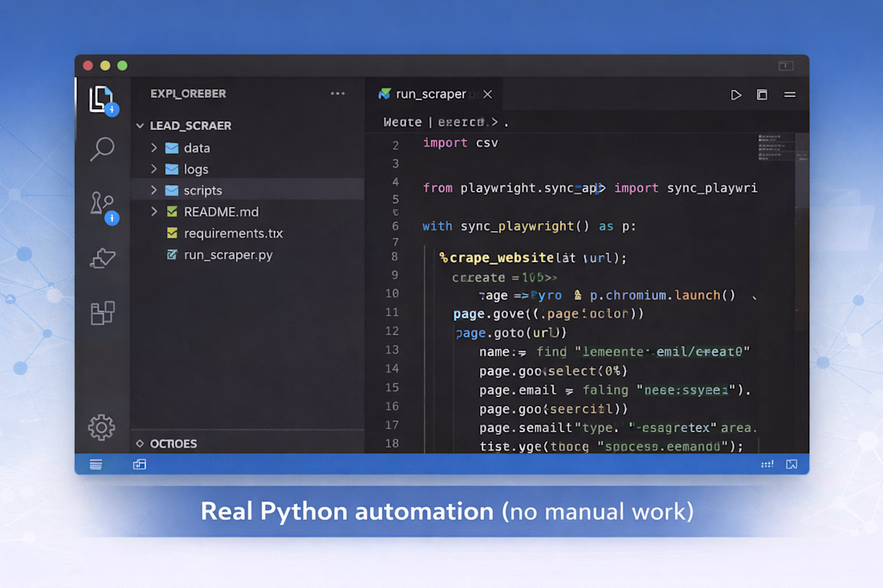Click line number 12 in gutter
This screenshot has width=883, height=588.
click(392, 330)
